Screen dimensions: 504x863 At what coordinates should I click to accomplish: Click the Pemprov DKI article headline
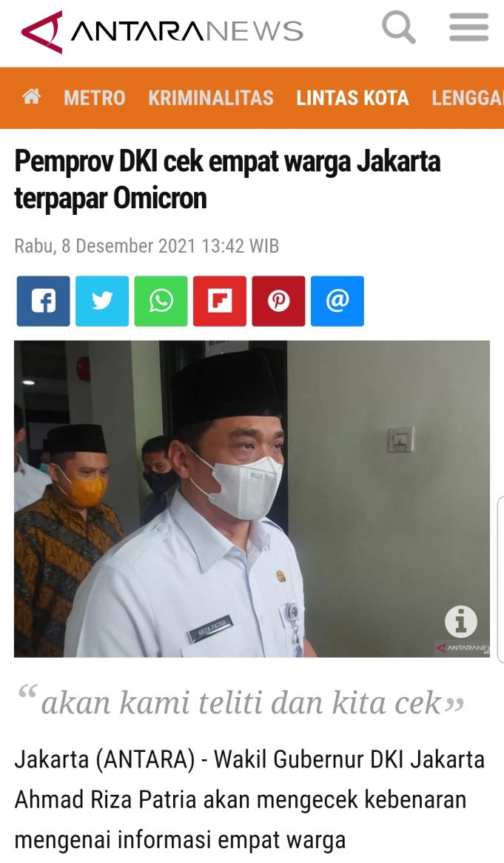coord(227,180)
